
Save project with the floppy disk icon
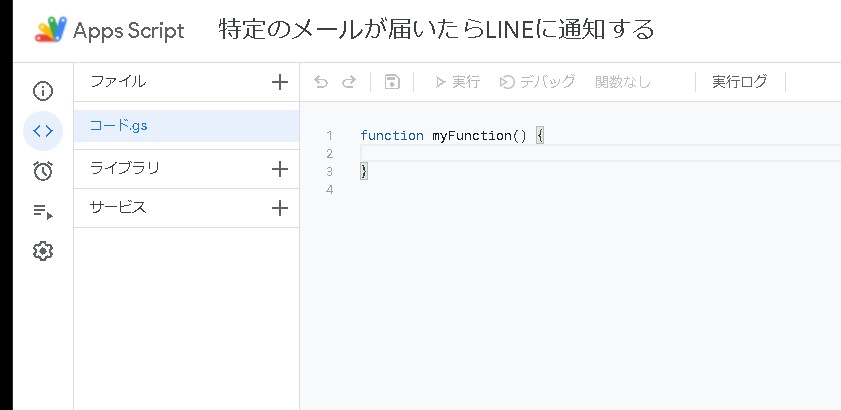pos(392,82)
